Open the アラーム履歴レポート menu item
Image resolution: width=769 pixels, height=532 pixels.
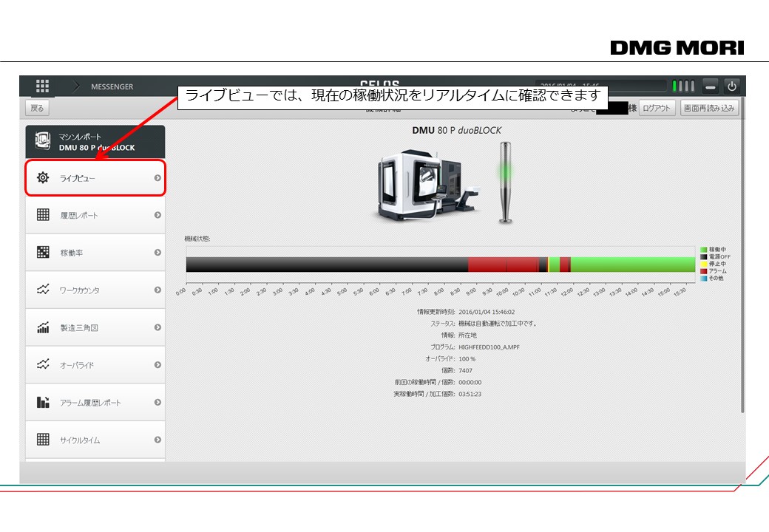[95, 403]
